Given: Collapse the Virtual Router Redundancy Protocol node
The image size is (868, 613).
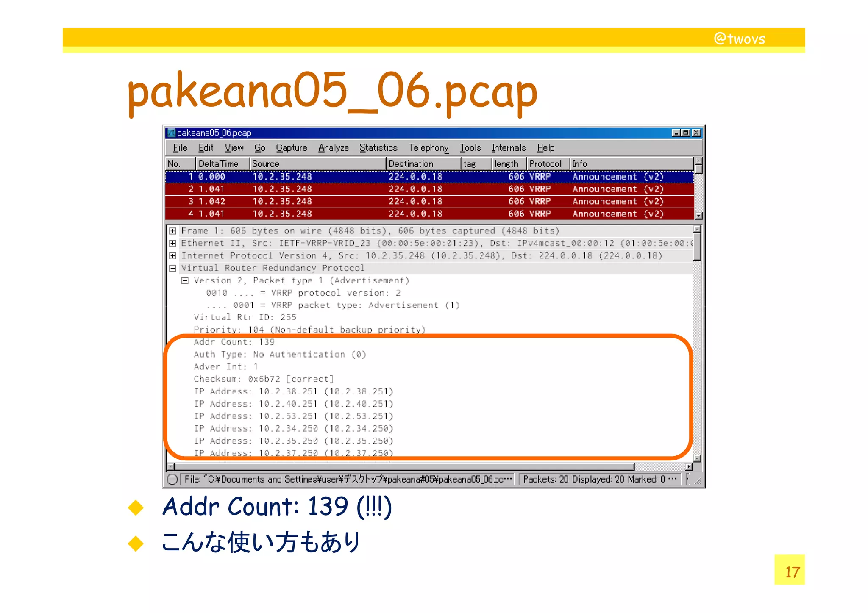Looking at the screenshot, I should coord(172,268).
